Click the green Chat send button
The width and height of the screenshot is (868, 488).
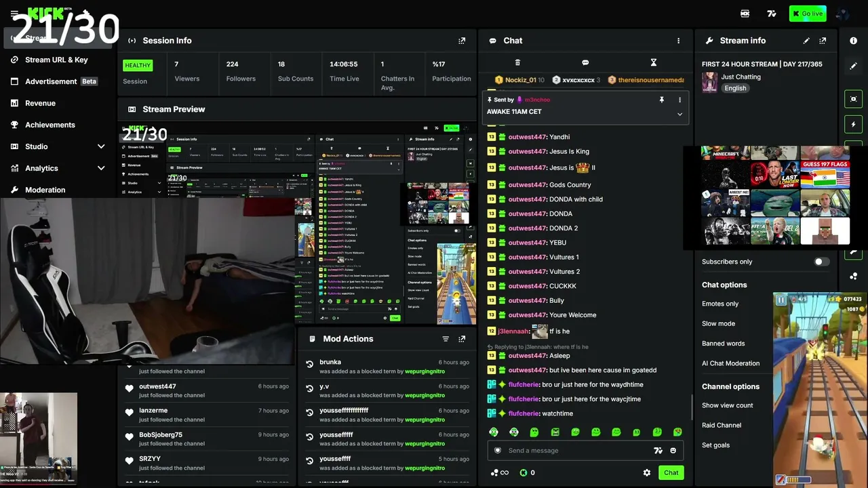[671, 473]
